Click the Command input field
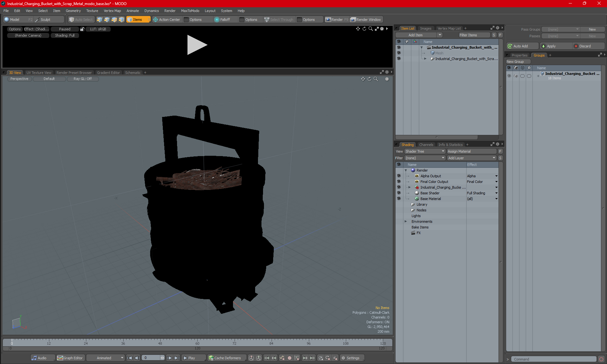Viewport: 607px width, 364px height. [554, 359]
